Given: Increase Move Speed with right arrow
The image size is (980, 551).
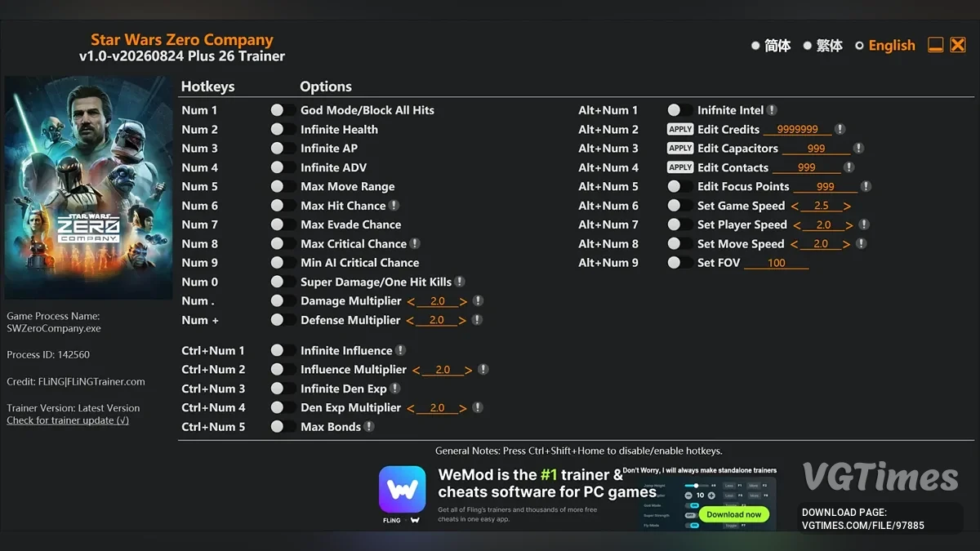Looking at the screenshot, I should point(848,243).
